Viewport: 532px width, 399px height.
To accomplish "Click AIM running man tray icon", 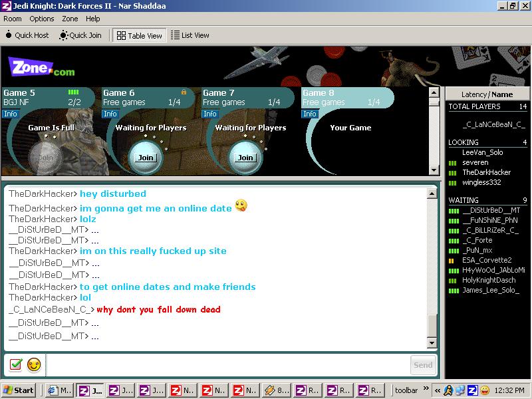I will (x=448, y=390).
